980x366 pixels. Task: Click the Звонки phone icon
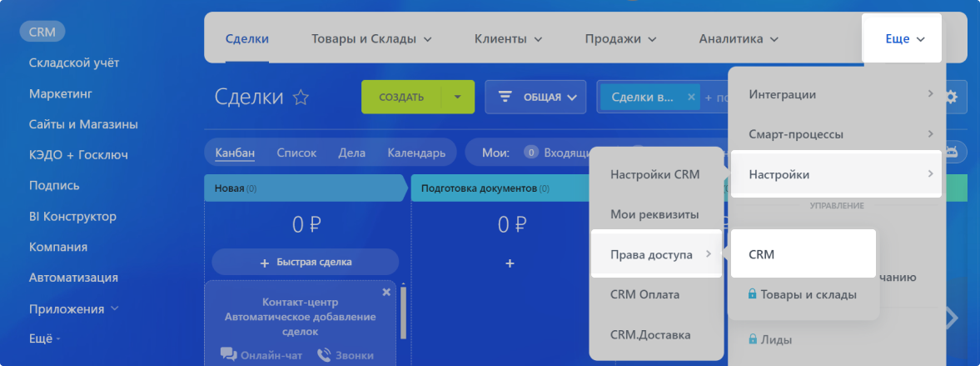(x=324, y=354)
